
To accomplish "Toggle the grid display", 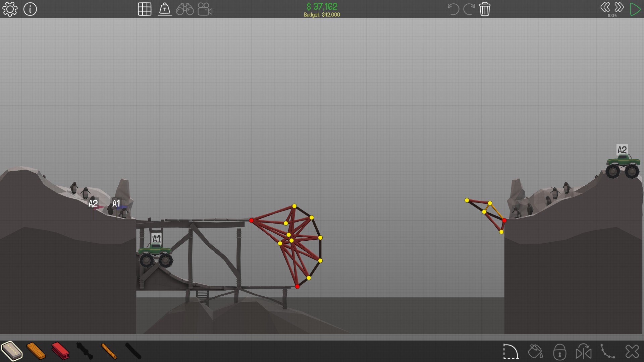I will pos(145,9).
